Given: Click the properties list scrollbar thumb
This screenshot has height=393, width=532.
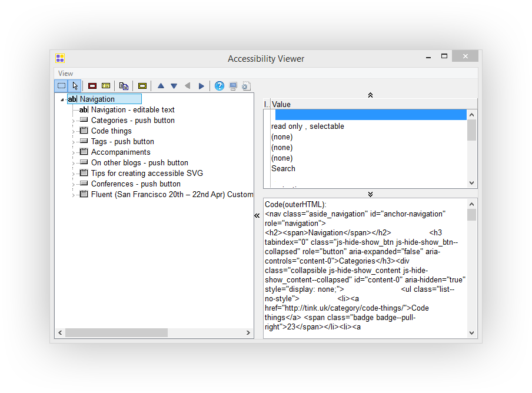Looking at the screenshot, I should (471, 130).
